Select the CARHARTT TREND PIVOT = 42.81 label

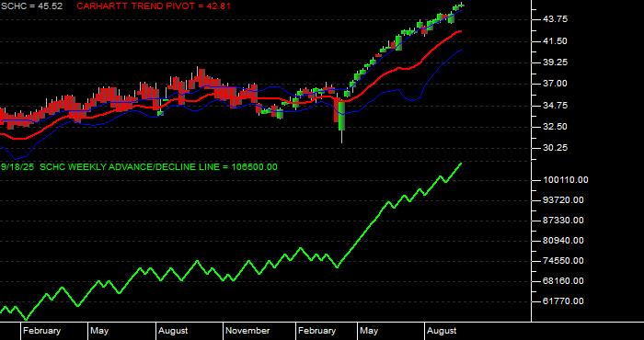pos(154,6)
